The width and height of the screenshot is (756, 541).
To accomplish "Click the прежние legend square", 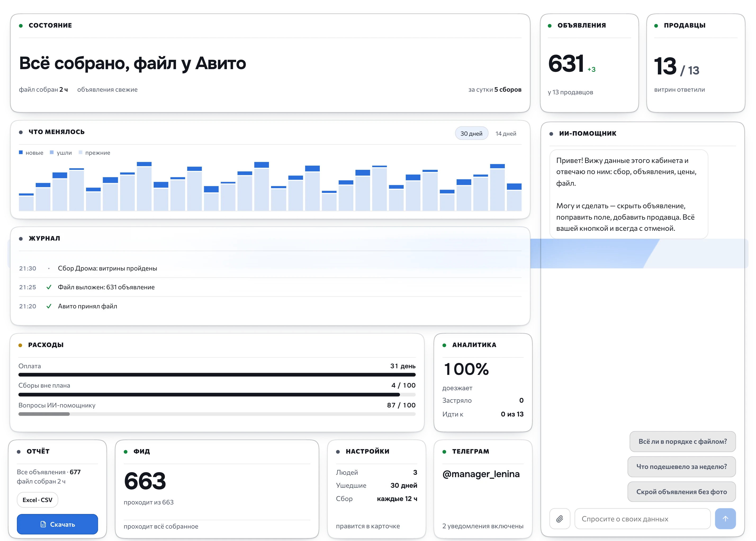I will point(80,152).
